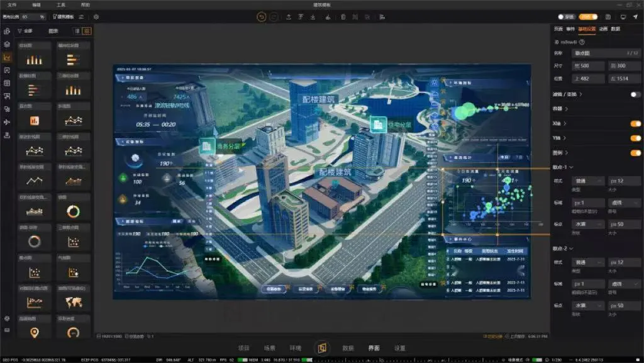The height and width of the screenshot is (363, 644).
Task: Toggle the X轴 axis switch
Action: pos(635,123)
